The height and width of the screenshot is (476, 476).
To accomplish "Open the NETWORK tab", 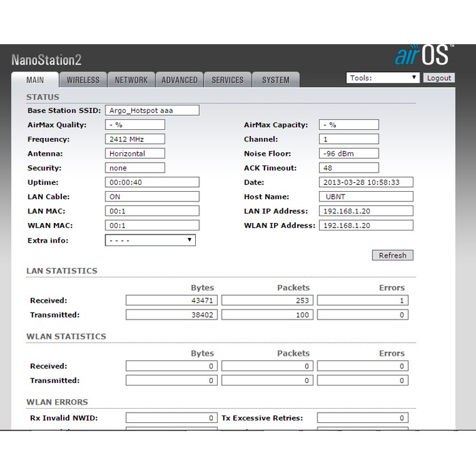I will 131,80.
